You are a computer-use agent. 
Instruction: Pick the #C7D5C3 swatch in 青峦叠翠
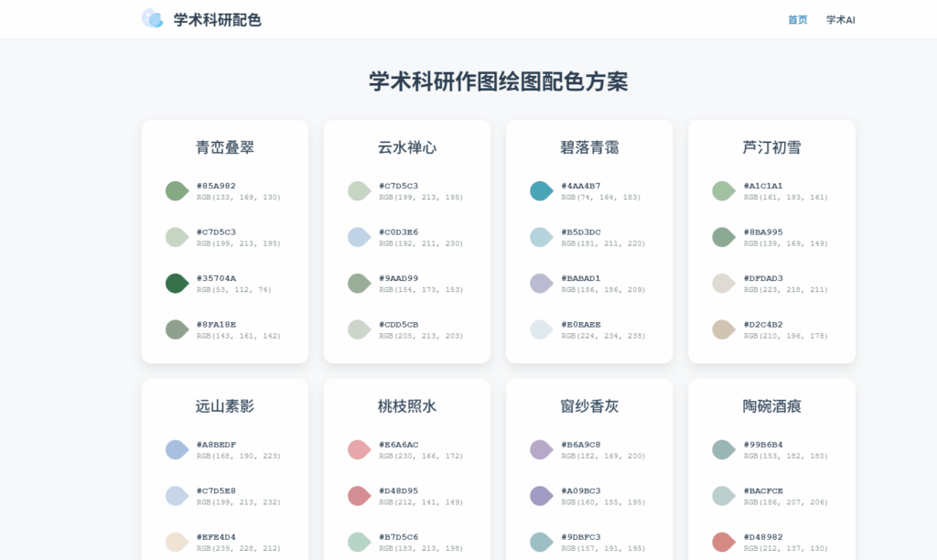pos(177,237)
